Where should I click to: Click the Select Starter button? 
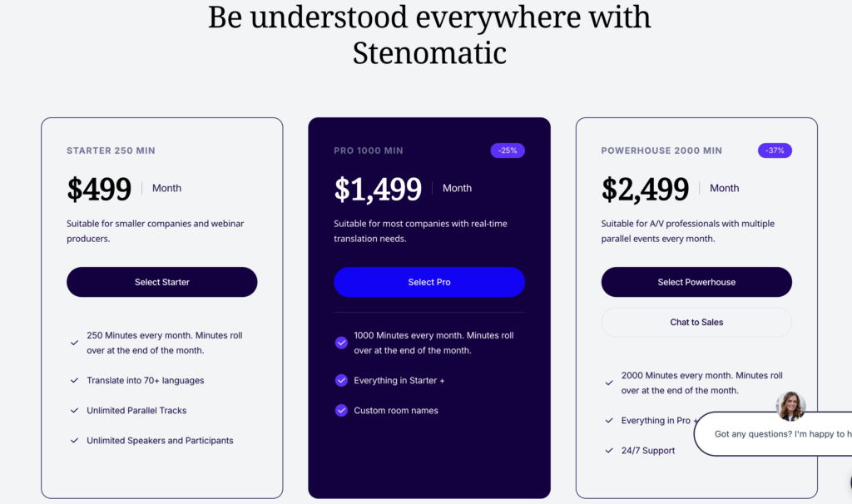(162, 282)
